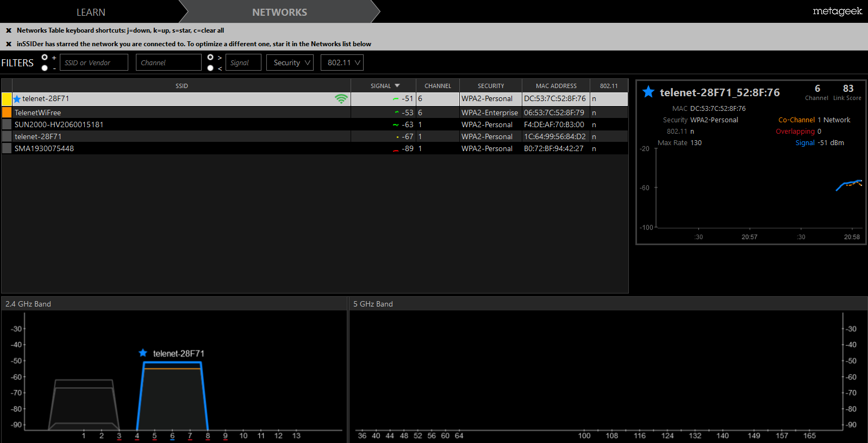Click the SSID or Vendor filter field

pos(94,63)
